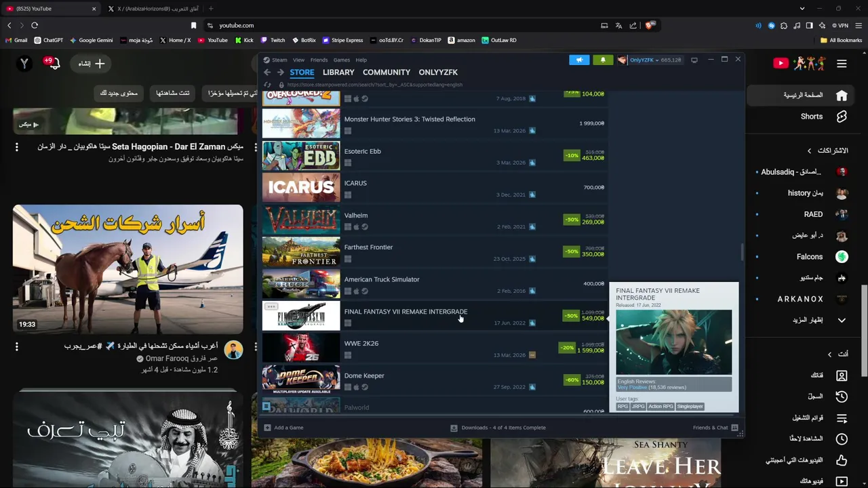The height and width of the screenshot is (488, 868).
Task: Expand the الاشتراكات section chevron
Action: [x=809, y=150]
